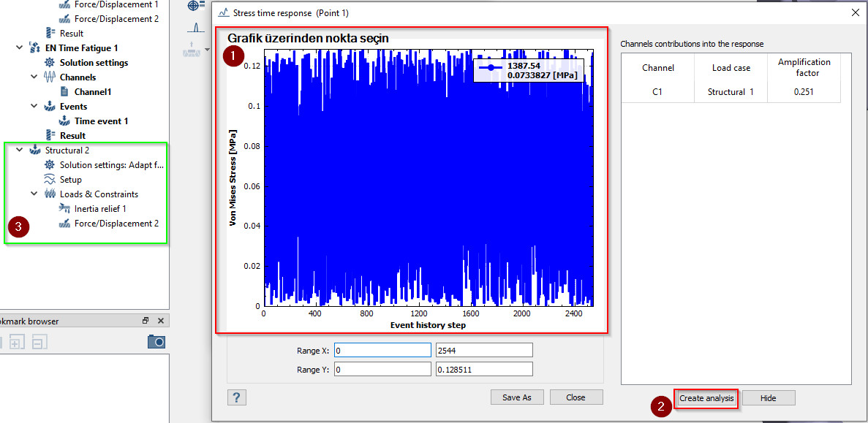Select Time event 1 in the tree
Image resolution: width=868 pixels, height=423 pixels.
[101, 121]
